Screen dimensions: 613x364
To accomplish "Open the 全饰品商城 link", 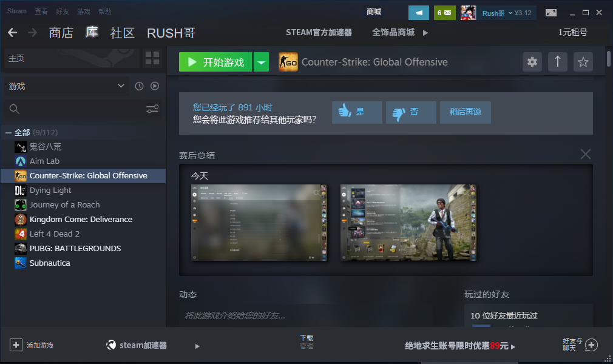I will (x=393, y=32).
